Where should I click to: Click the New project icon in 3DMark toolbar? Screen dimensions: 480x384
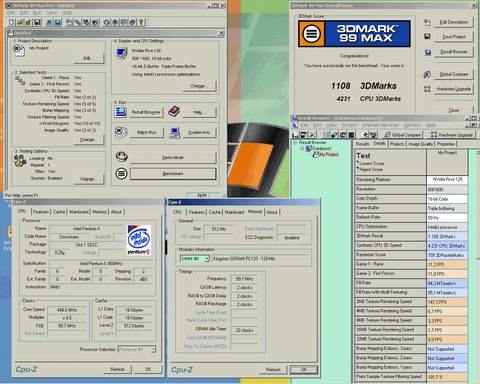pos(11,22)
